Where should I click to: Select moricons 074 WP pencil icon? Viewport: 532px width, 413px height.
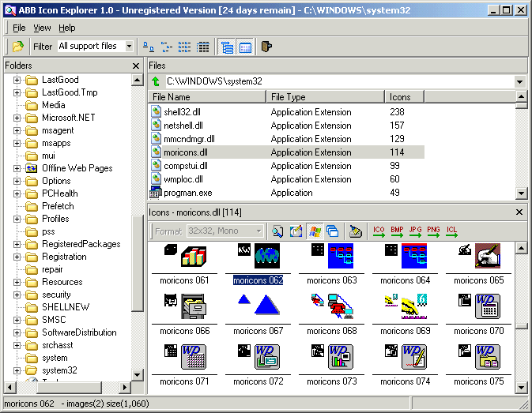[x=414, y=357]
